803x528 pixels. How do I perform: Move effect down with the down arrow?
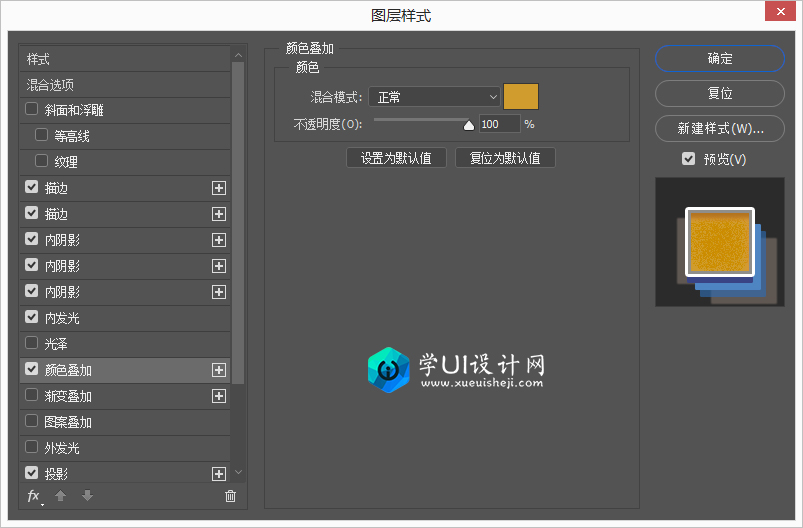coord(88,496)
